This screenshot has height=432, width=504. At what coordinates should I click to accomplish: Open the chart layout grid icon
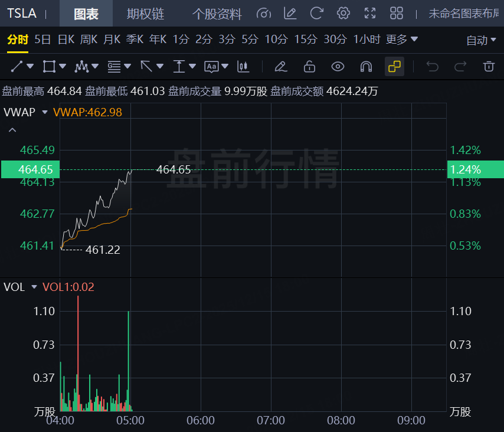coord(397,14)
